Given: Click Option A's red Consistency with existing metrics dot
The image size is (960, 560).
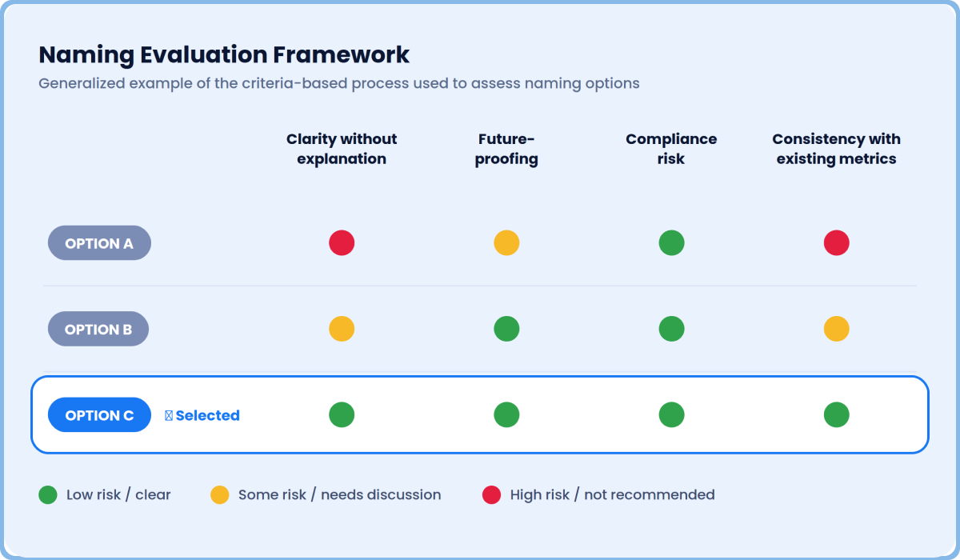Looking at the screenshot, I should pos(836,242).
